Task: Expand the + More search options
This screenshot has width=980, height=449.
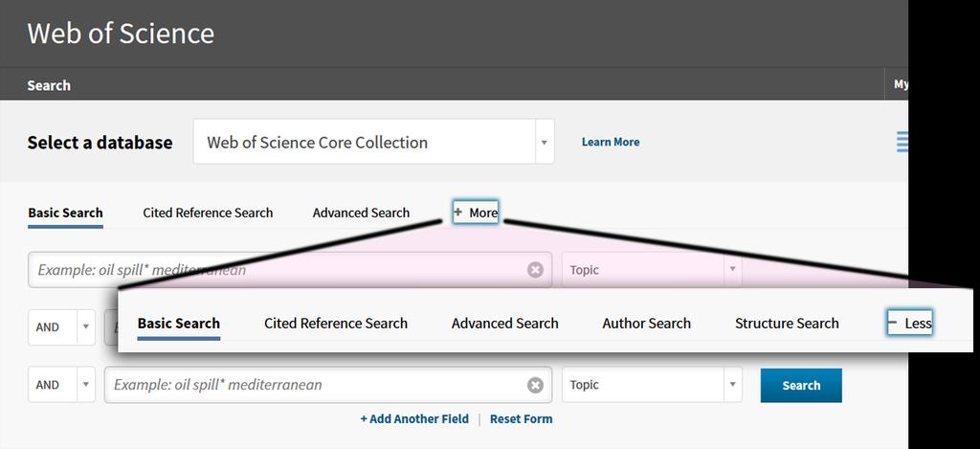Action: coord(476,213)
